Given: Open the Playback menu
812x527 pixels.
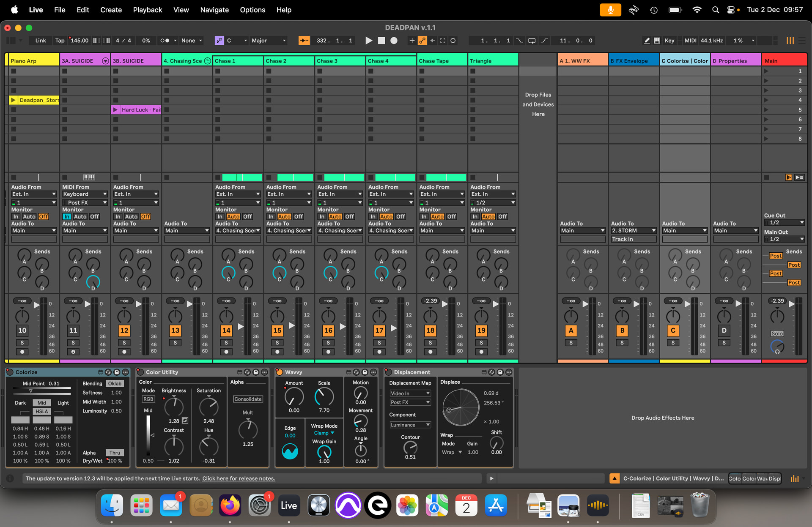Looking at the screenshot, I should (147, 10).
